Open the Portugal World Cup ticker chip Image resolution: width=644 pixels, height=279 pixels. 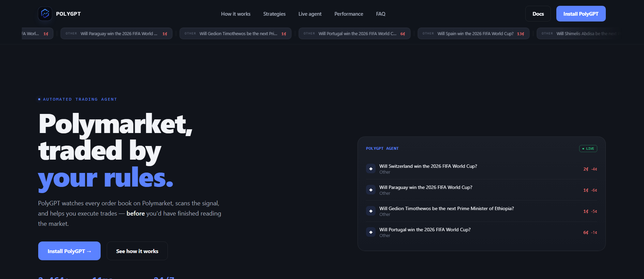(x=354, y=33)
